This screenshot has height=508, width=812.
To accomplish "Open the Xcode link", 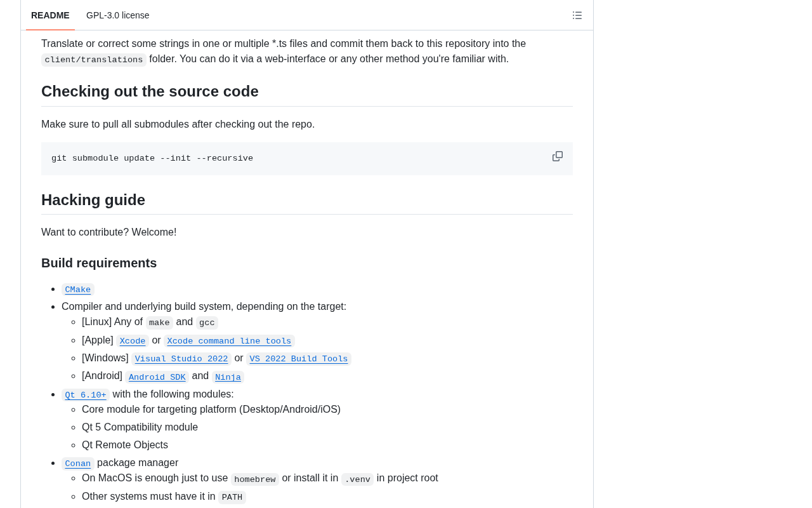I will coord(133,341).
